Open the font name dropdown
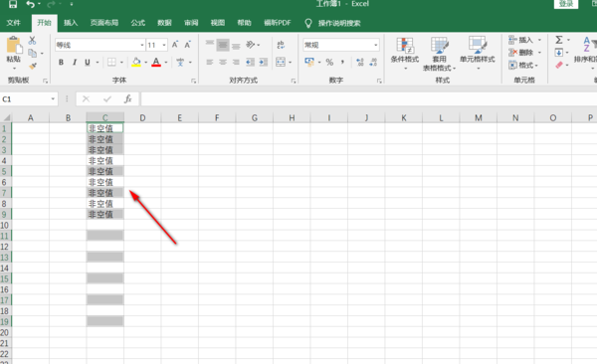 pos(142,45)
